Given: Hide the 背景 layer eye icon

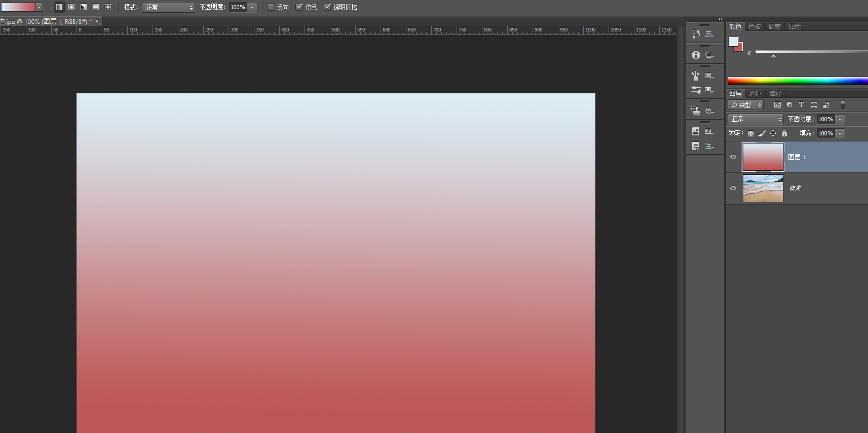Looking at the screenshot, I should pyautogui.click(x=733, y=188).
